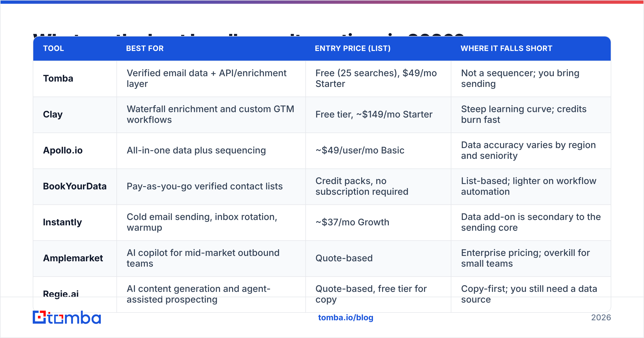Click the Apollo.io tool name
The width and height of the screenshot is (644, 338).
[63, 150]
